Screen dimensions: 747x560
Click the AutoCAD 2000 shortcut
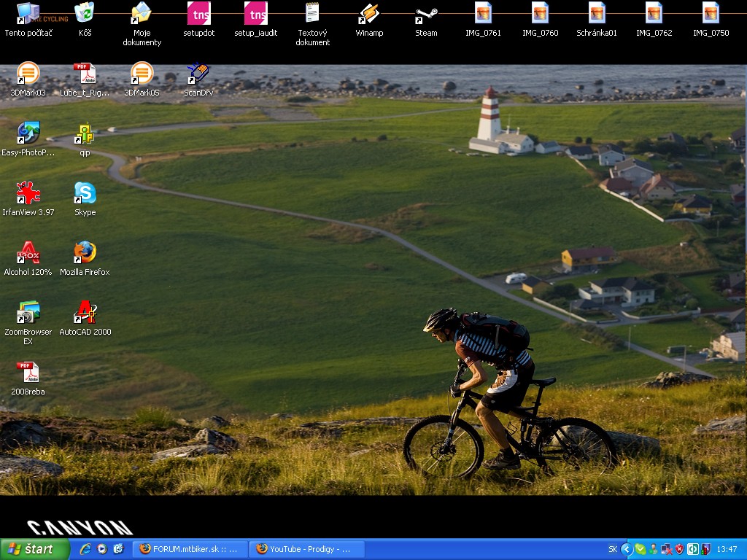click(x=85, y=313)
